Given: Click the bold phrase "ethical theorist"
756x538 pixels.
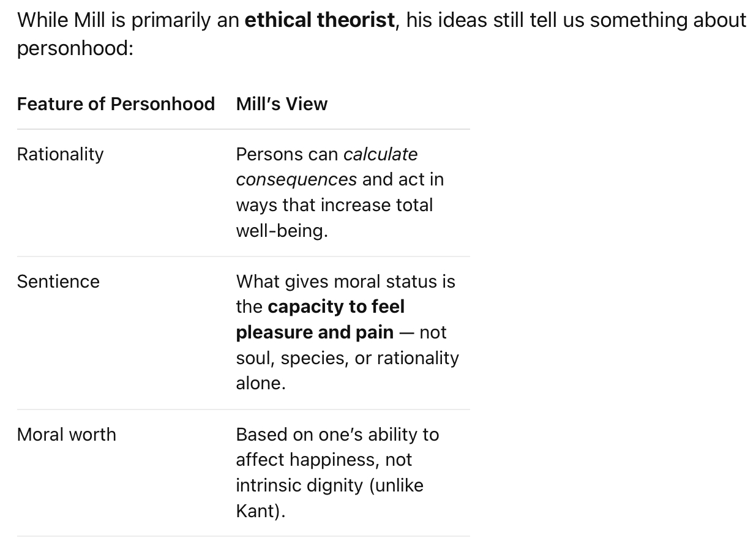Looking at the screenshot, I should click(x=320, y=20).
